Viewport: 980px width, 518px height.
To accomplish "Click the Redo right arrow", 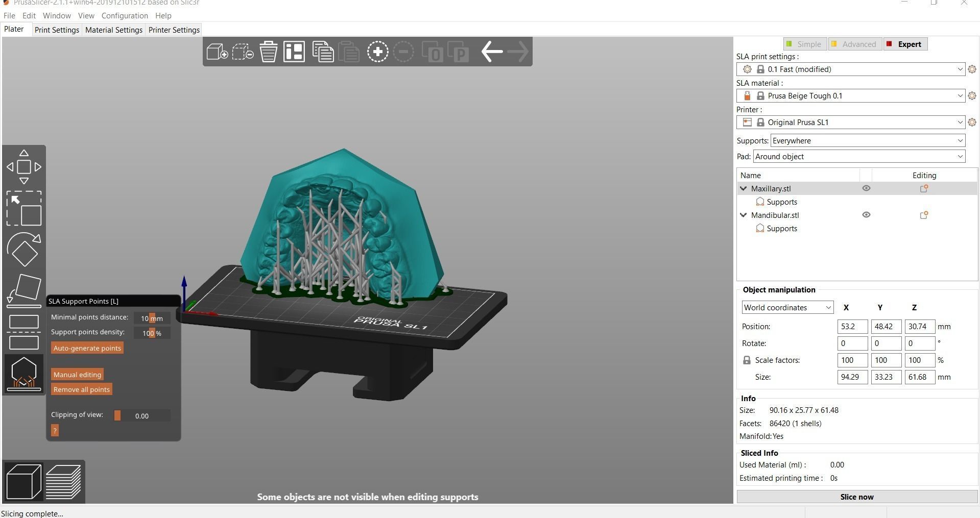I will 518,52.
